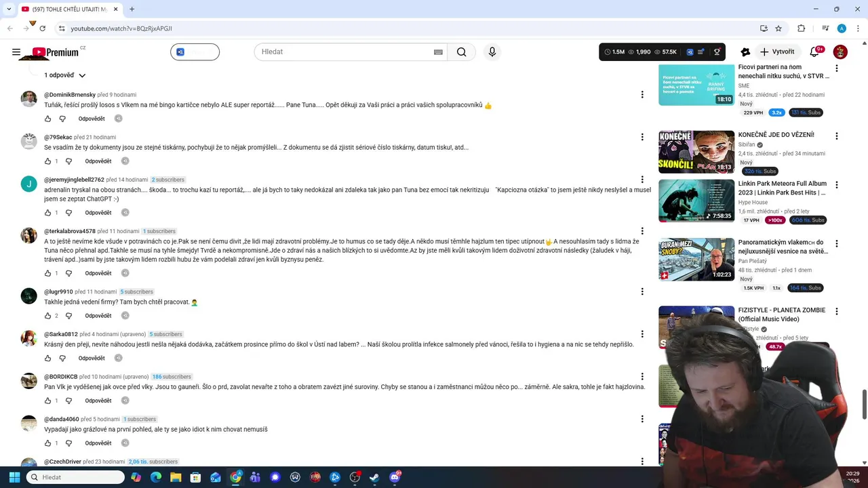Screen dimensions: 868x488
Task: Open @BORDIKCB channel link
Action: point(61,377)
